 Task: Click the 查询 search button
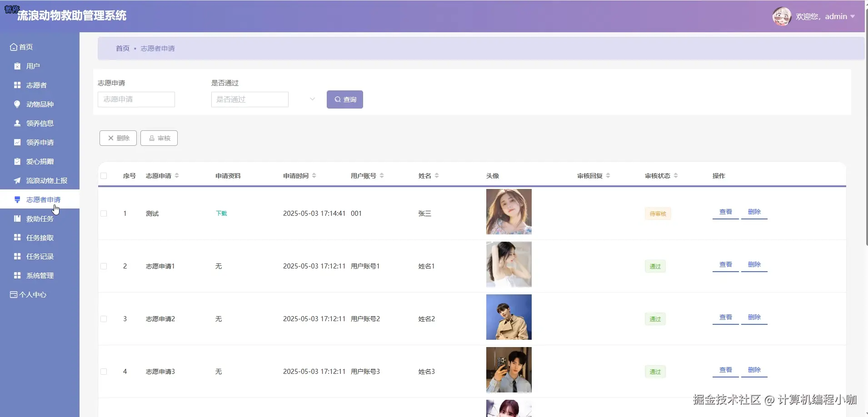[345, 99]
